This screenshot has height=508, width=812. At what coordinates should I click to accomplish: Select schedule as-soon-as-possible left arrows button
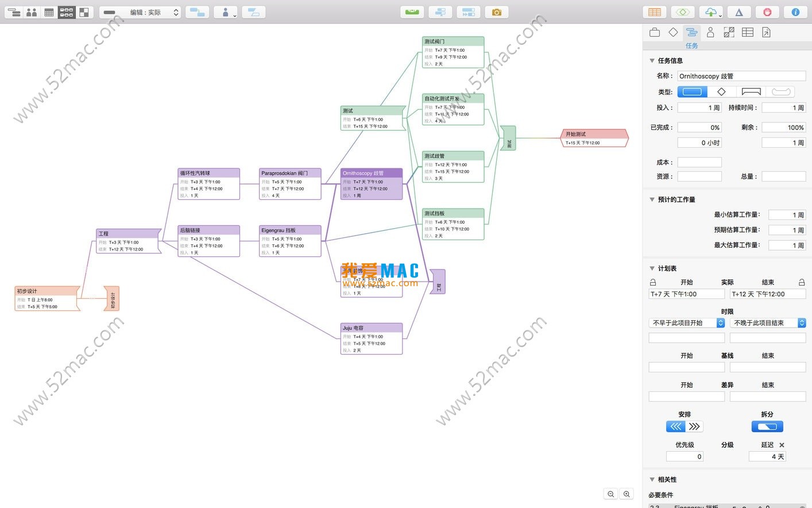click(676, 426)
